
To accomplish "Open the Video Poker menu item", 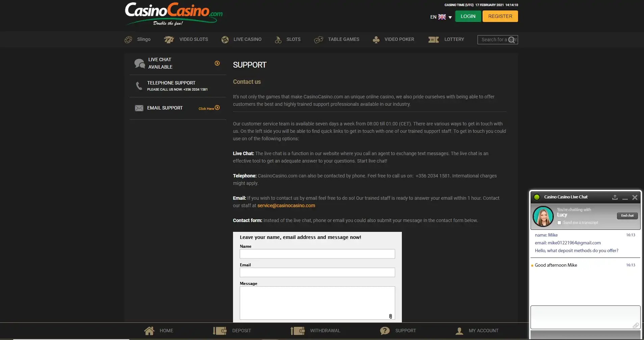I will tap(399, 40).
